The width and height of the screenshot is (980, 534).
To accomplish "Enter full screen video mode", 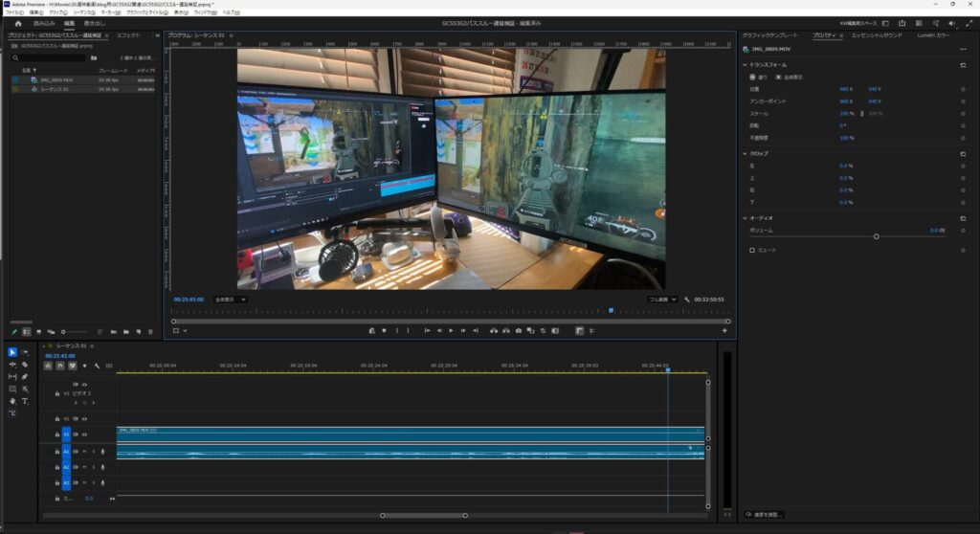I will (x=969, y=23).
